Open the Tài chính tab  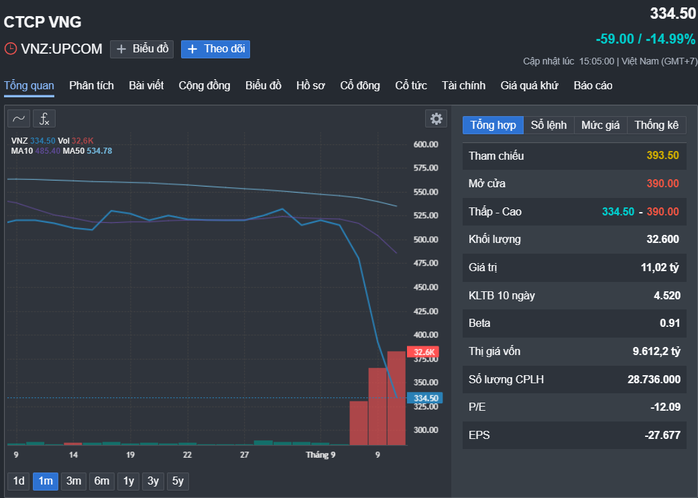pyautogui.click(x=463, y=85)
